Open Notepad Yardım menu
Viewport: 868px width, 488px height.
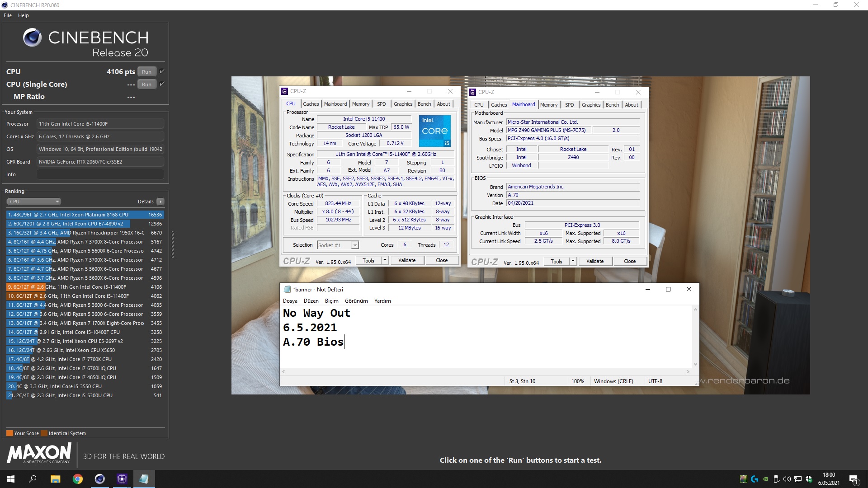coord(382,301)
